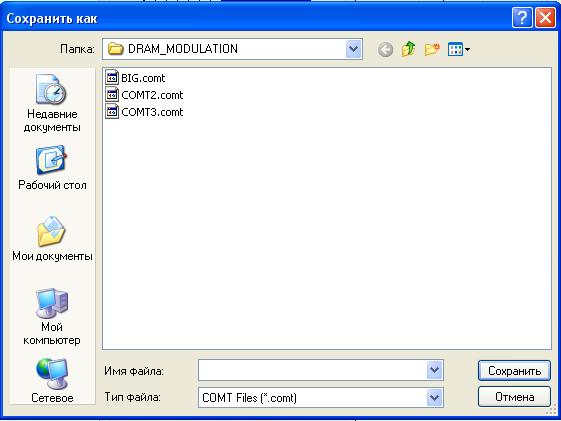Click the Сохранить button

[x=514, y=371]
